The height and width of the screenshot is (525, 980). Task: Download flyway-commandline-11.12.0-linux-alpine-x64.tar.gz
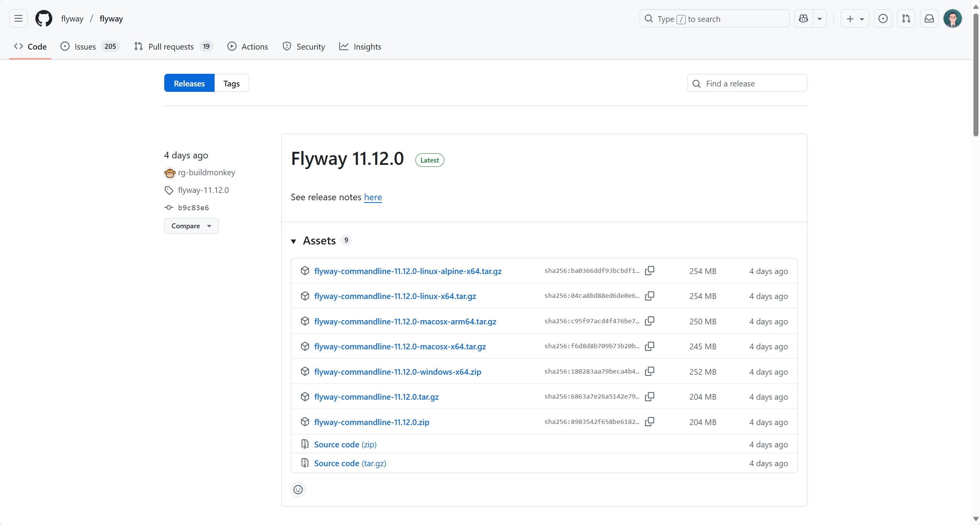point(408,271)
